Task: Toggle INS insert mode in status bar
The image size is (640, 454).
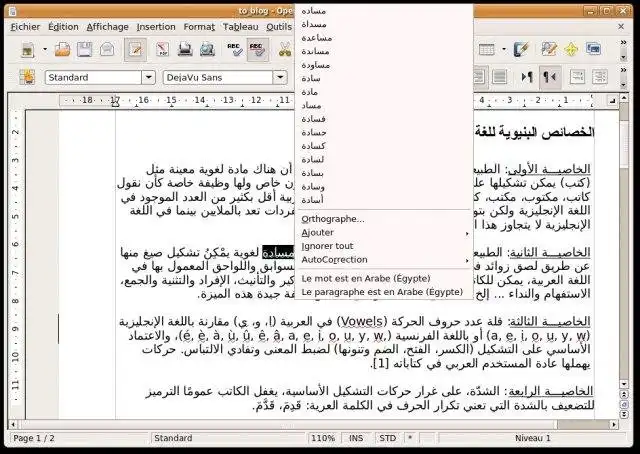Action: pyautogui.click(x=356, y=438)
